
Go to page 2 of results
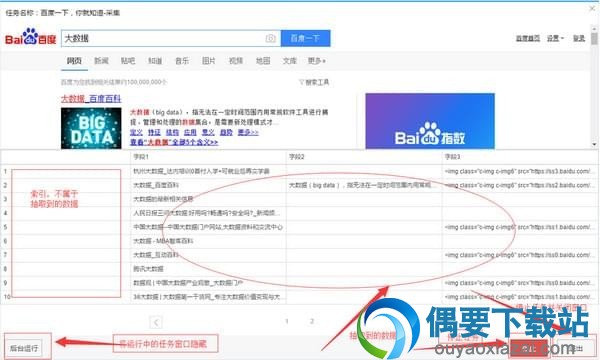tap(312, 321)
